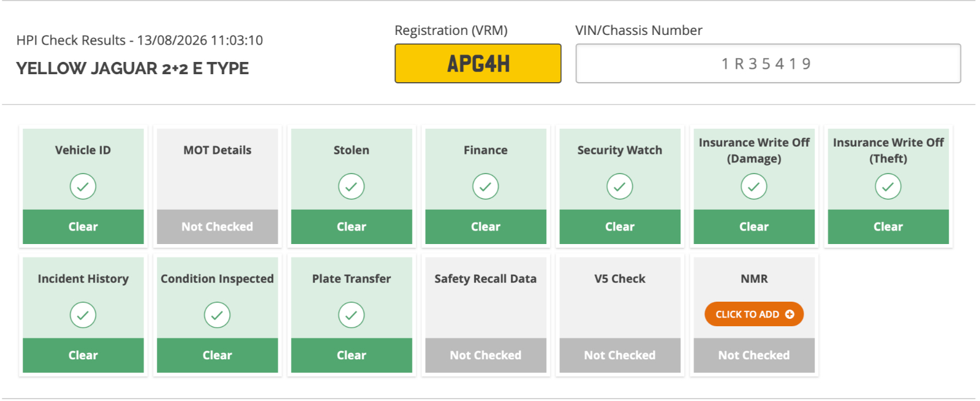The image size is (980, 401).
Task: Click the Security Watch checkmark icon
Action: pos(620,186)
